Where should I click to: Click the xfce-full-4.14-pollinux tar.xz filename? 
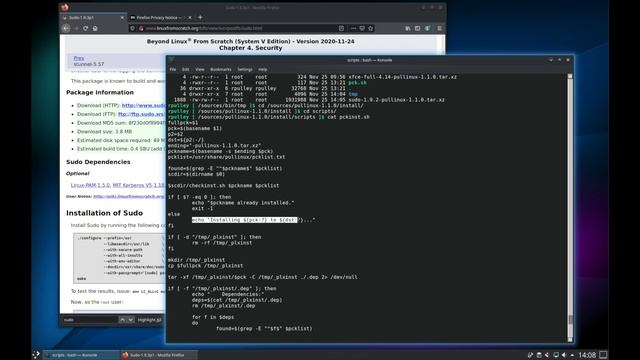point(402,77)
